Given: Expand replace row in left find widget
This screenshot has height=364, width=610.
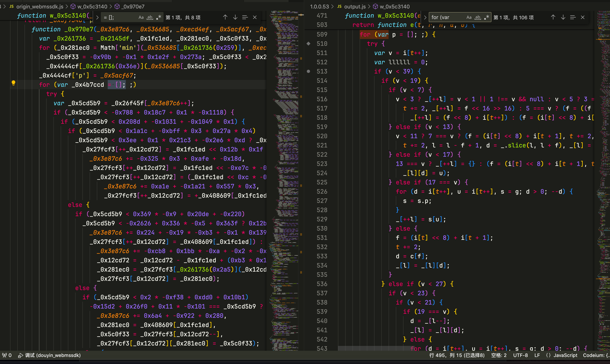Looking at the screenshot, I should 97,17.
